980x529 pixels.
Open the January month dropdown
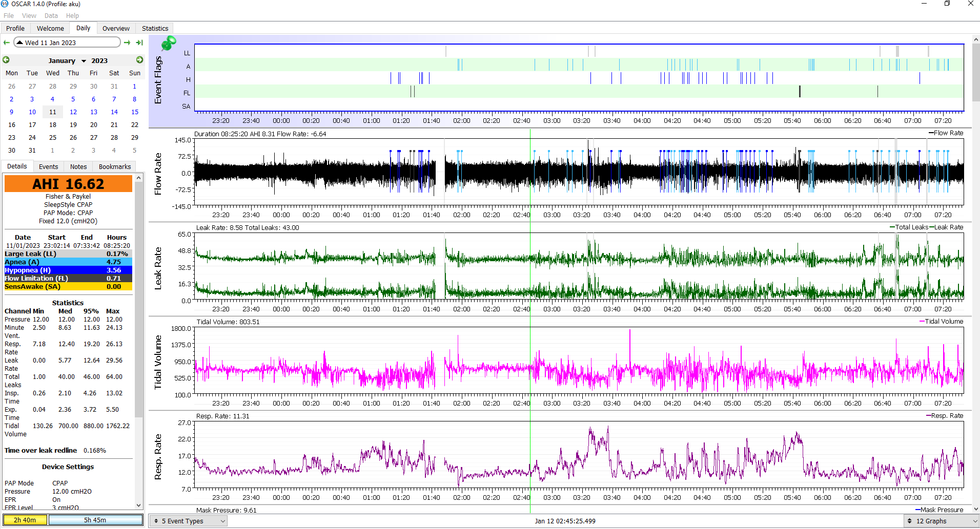(67, 60)
